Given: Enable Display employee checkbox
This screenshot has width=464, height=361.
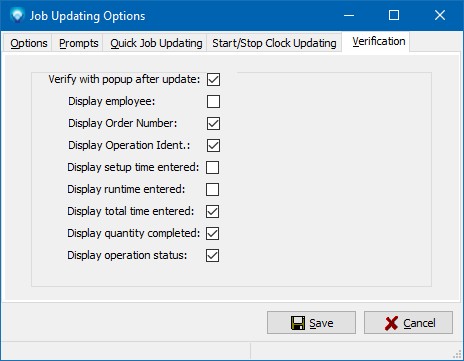Looking at the screenshot, I should (213, 101).
